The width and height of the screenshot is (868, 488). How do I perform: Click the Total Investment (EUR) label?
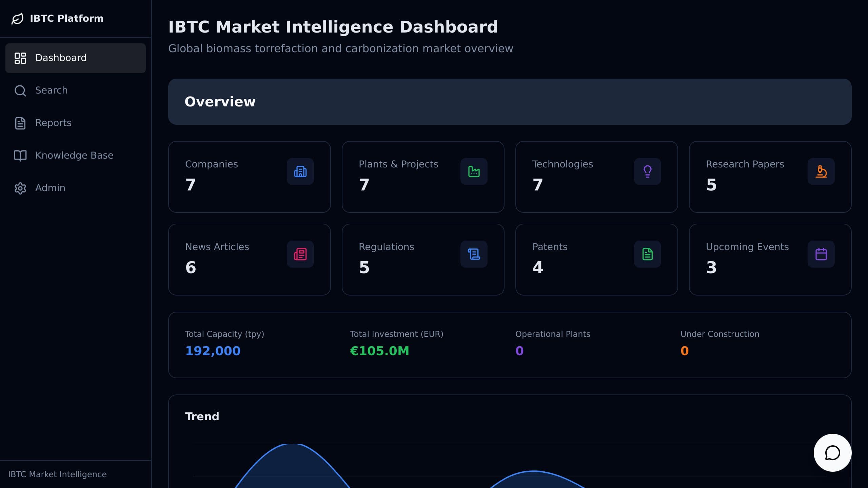pyautogui.click(x=397, y=334)
